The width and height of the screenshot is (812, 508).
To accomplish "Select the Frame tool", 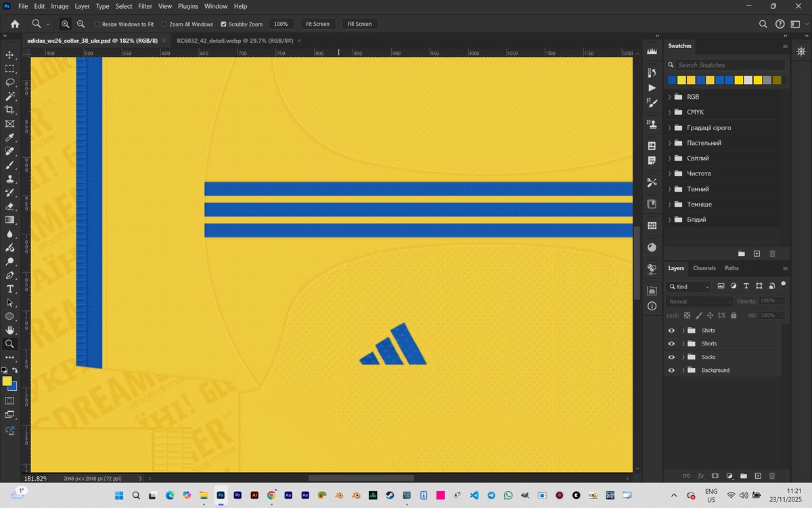I will coord(9,124).
